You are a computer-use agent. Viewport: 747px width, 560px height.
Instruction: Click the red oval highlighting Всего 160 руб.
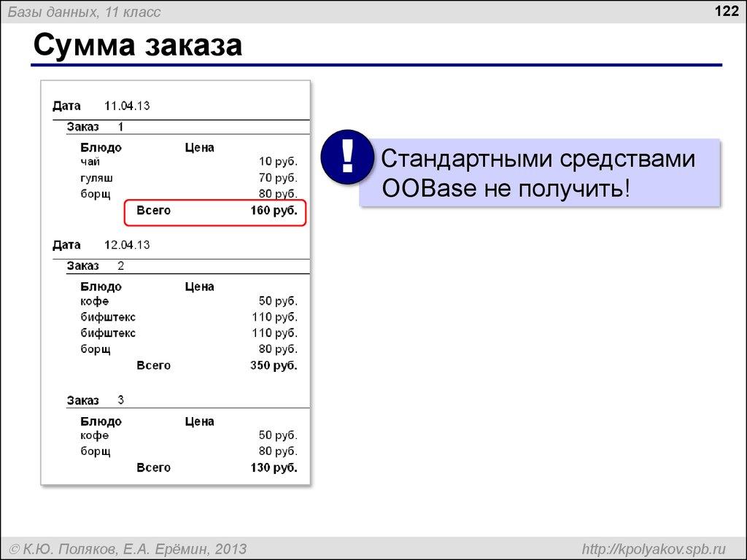[x=215, y=211]
